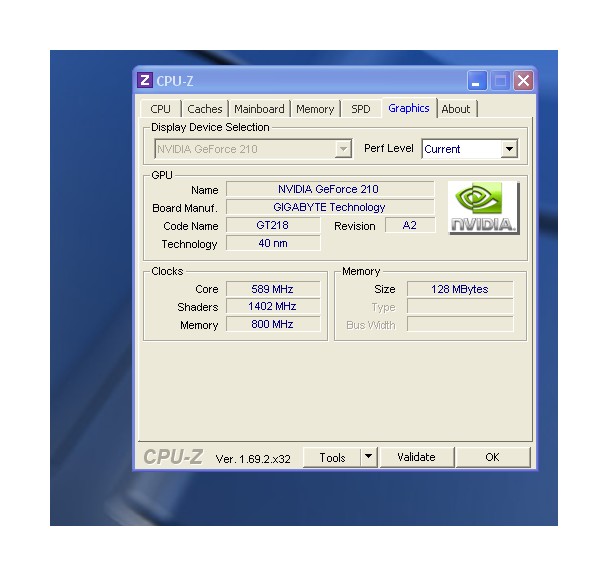Click the NVIDIA logo image
Image resolution: width=608 pixels, height=576 pixels.
pyautogui.click(x=484, y=208)
